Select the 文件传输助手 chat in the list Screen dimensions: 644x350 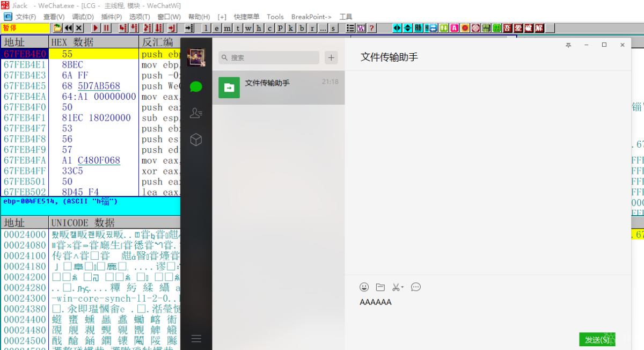click(x=279, y=87)
